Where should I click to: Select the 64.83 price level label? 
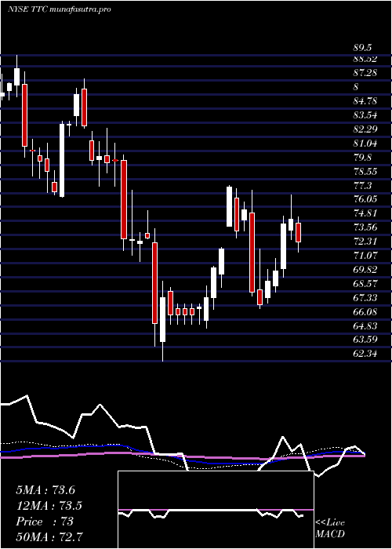(365, 325)
